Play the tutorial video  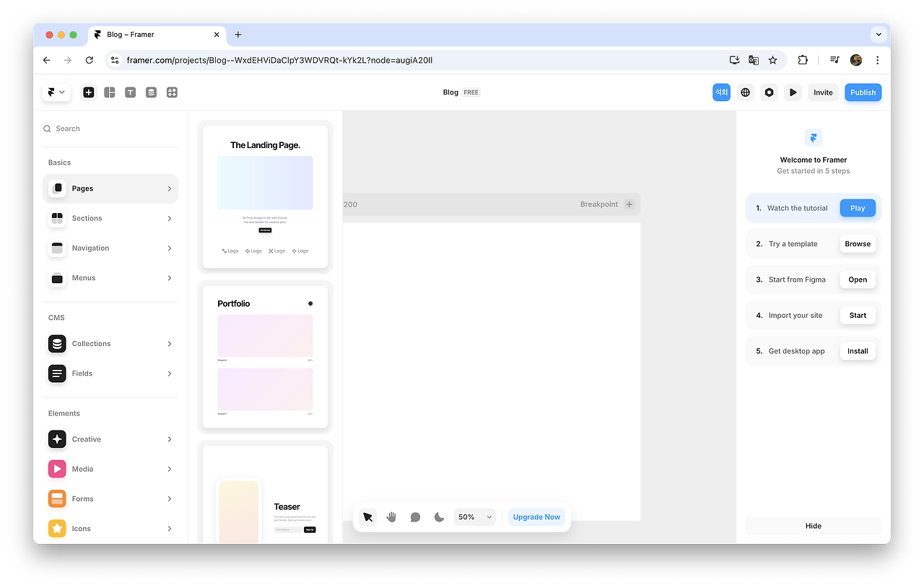tap(858, 208)
